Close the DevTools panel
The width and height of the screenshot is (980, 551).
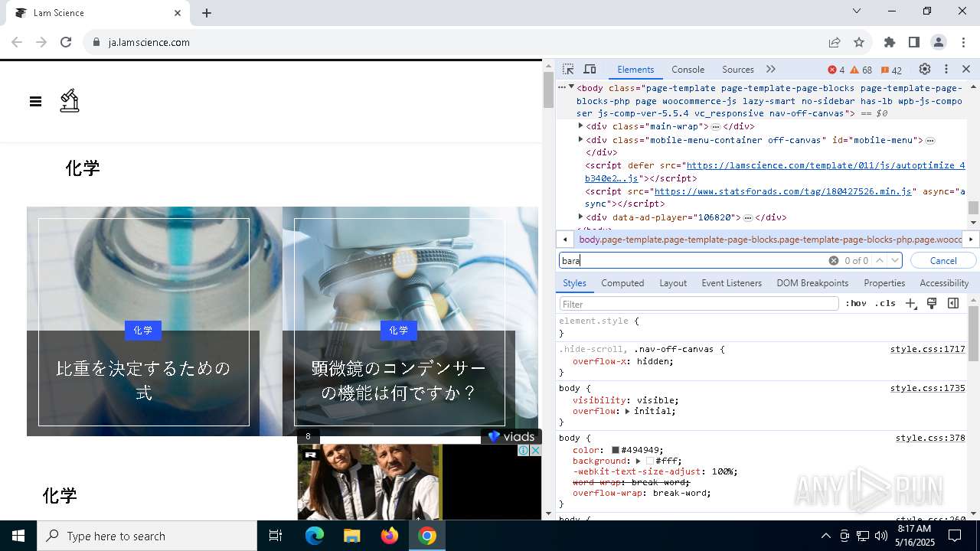tap(966, 69)
